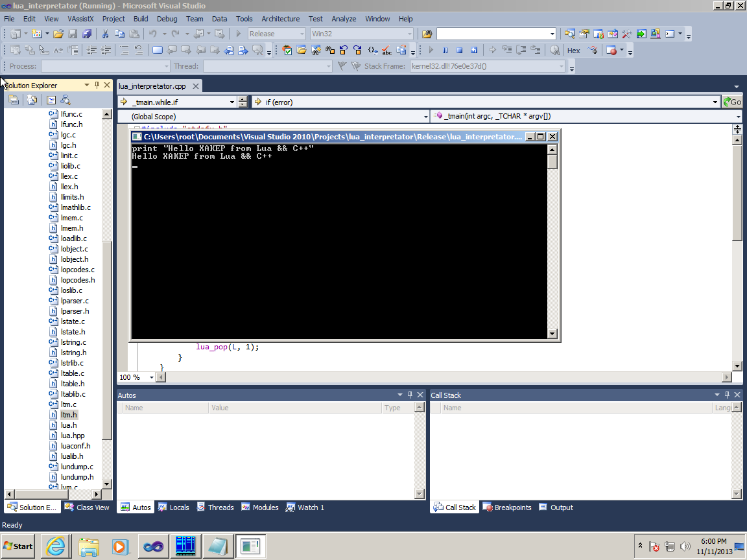This screenshot has width=747, height=560.
Task: Open Stack Frame kernel32.dll dropdown
Action: coord(562,66)
